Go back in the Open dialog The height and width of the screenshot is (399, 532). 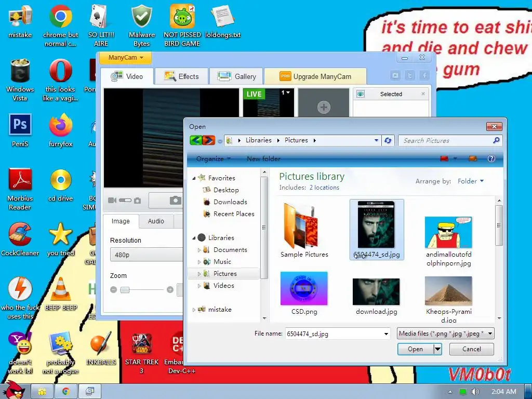click(196, 140)
